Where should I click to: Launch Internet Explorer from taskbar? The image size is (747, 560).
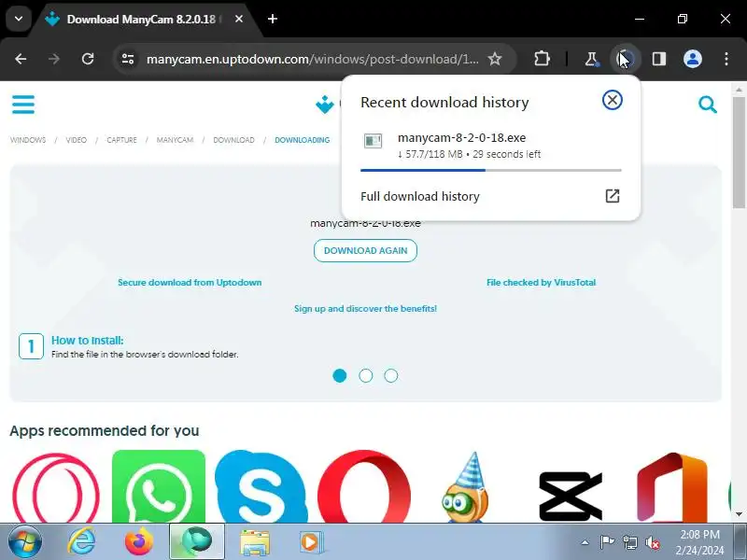pyautogui.click(x=81, y=542)
